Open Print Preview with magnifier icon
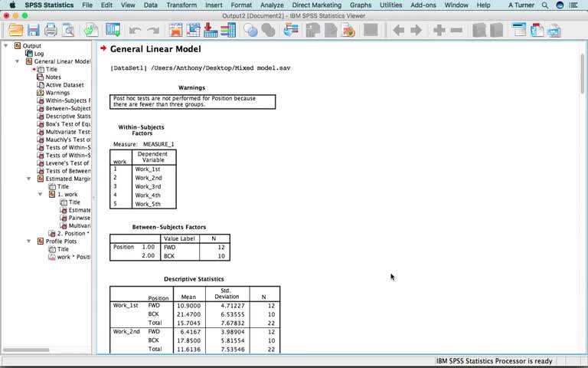Screen dimensions: 588x368 pyautogui.click(x=68, y=30)
